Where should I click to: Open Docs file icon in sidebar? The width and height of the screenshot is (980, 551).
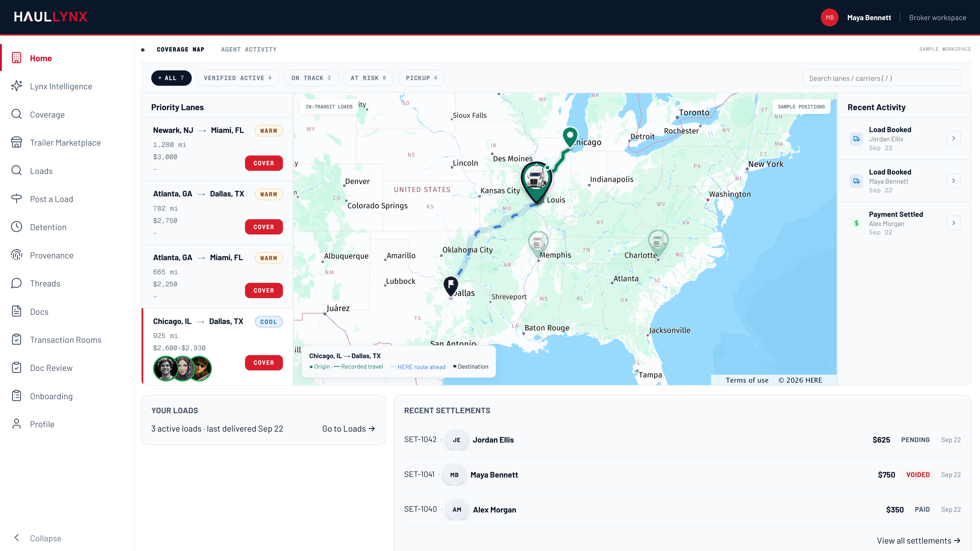[x=16, y=311]
